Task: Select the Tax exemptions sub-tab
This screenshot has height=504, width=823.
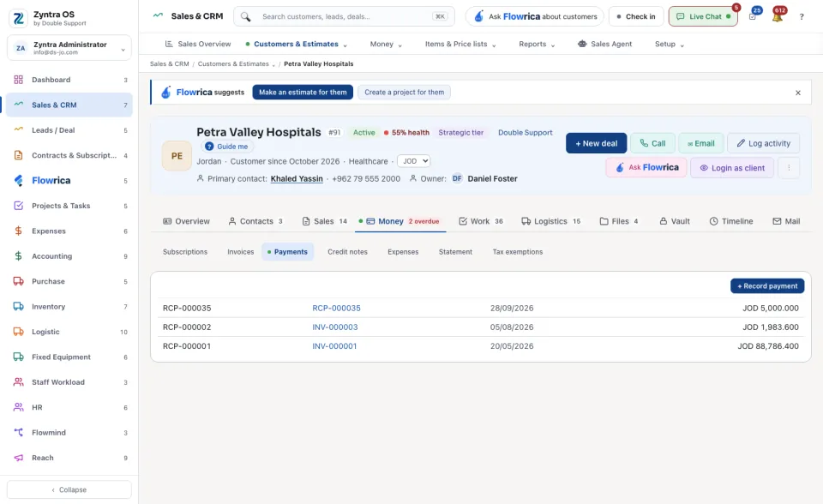Action: tap(518, 252)
